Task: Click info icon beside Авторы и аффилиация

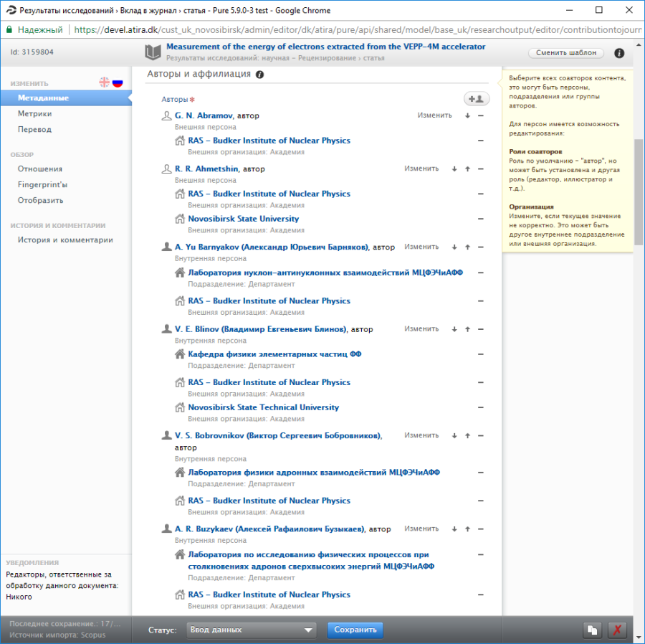Action: [x=259, y=75]
